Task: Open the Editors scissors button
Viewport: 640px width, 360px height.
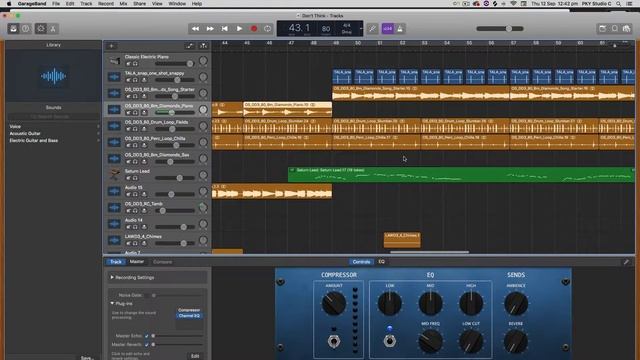Action: coord(53,29)
